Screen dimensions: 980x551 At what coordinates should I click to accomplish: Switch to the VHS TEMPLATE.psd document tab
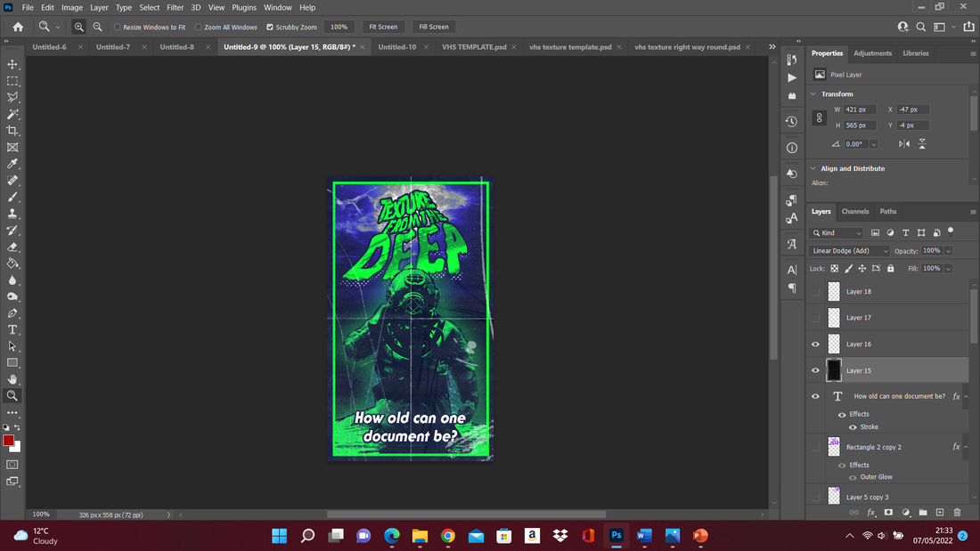[474, 47]
